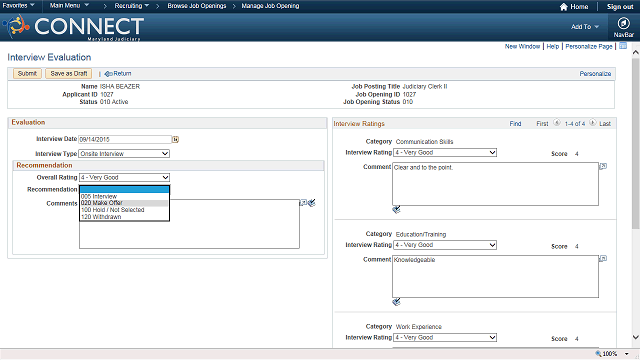This screenshot has width=640, height=360.
Task: Click the Home house icon
Action: click(x=564, y=7)
